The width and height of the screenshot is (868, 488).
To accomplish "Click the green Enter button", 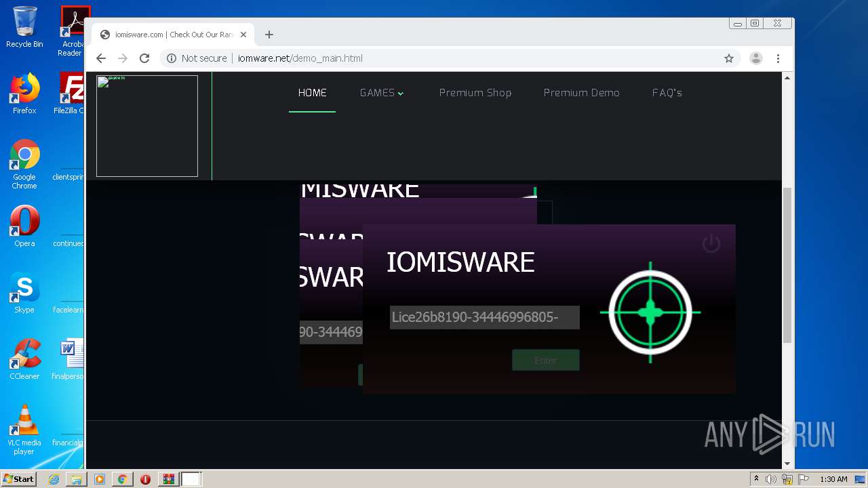I will point(546,360).
